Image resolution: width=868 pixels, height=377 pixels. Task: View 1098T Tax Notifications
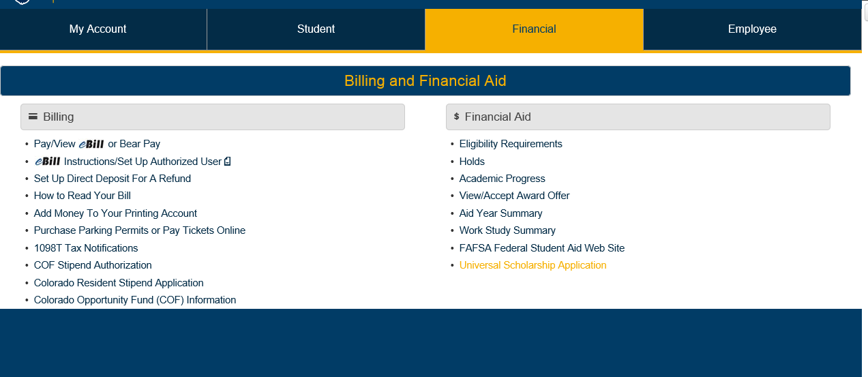click(86, 248)
